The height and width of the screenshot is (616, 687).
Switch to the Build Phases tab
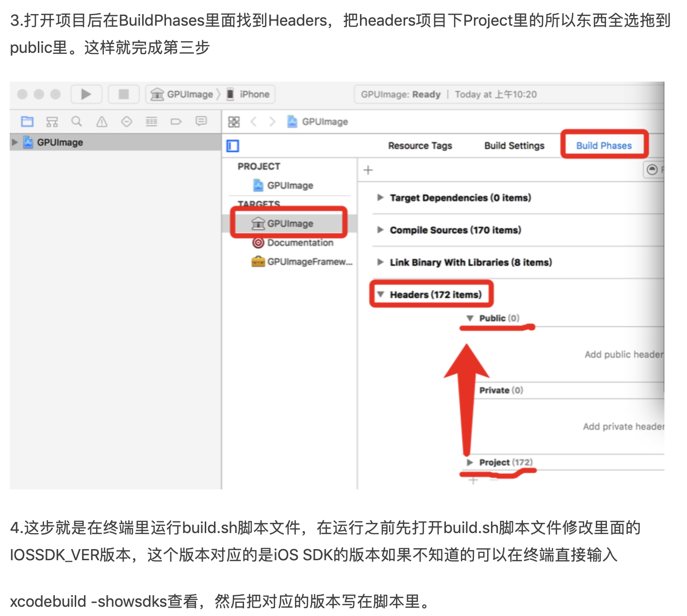click(x=604, y=146)
